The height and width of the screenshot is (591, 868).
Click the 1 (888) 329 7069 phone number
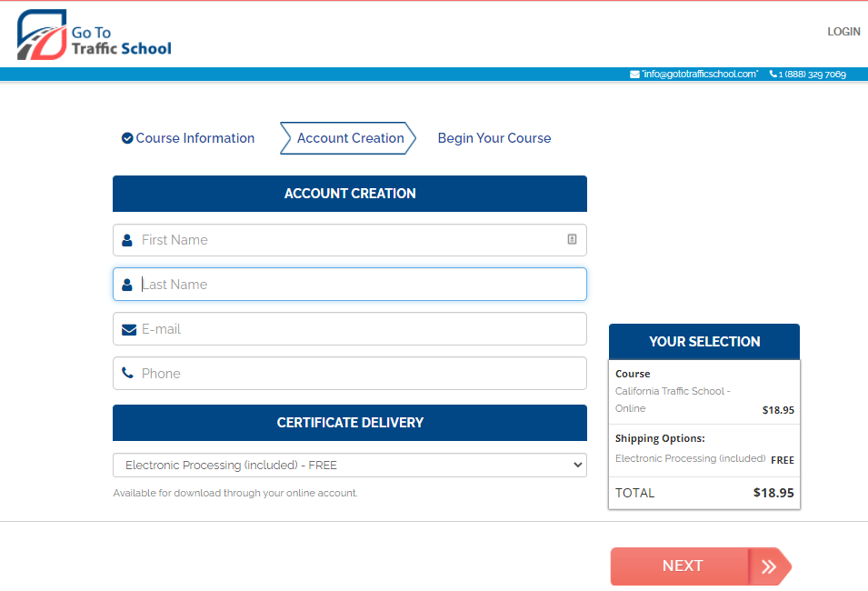pyautogui.click(x=812, y=75)
